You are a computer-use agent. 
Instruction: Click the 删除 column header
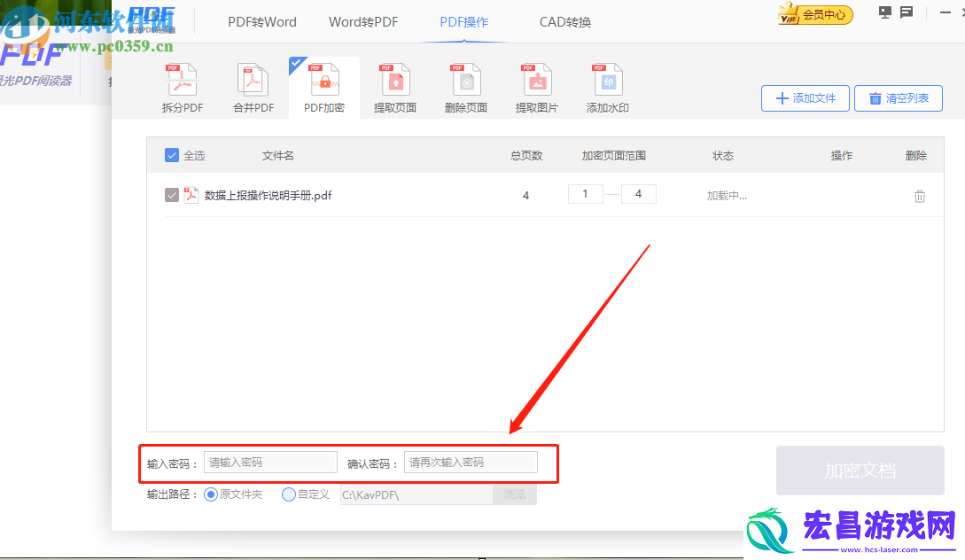click(x=915, y=156)
